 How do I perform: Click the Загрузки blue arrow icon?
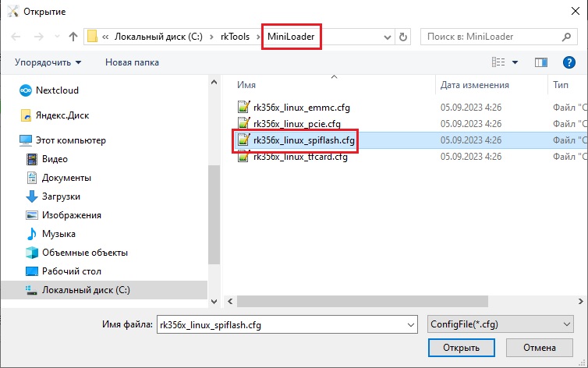pos(32,196)
